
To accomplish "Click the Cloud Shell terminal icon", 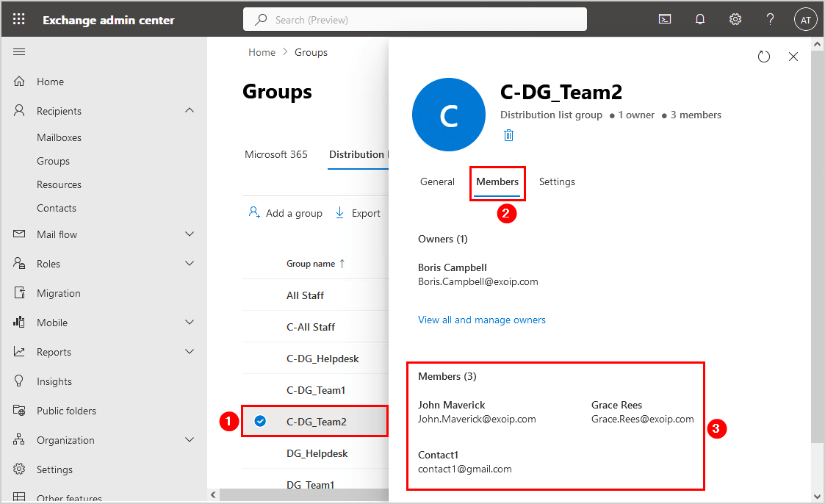I will 665,20.
